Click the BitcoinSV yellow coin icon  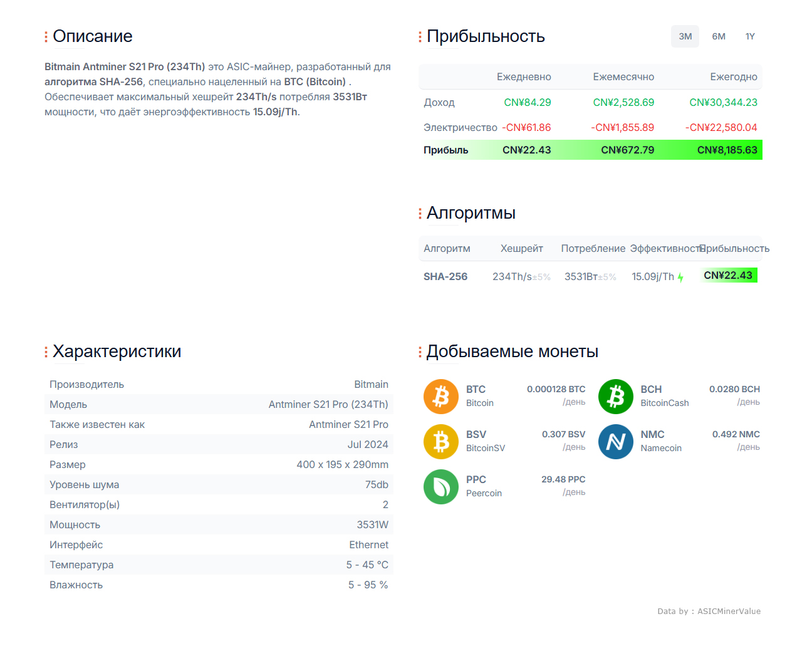coord(441,442)
